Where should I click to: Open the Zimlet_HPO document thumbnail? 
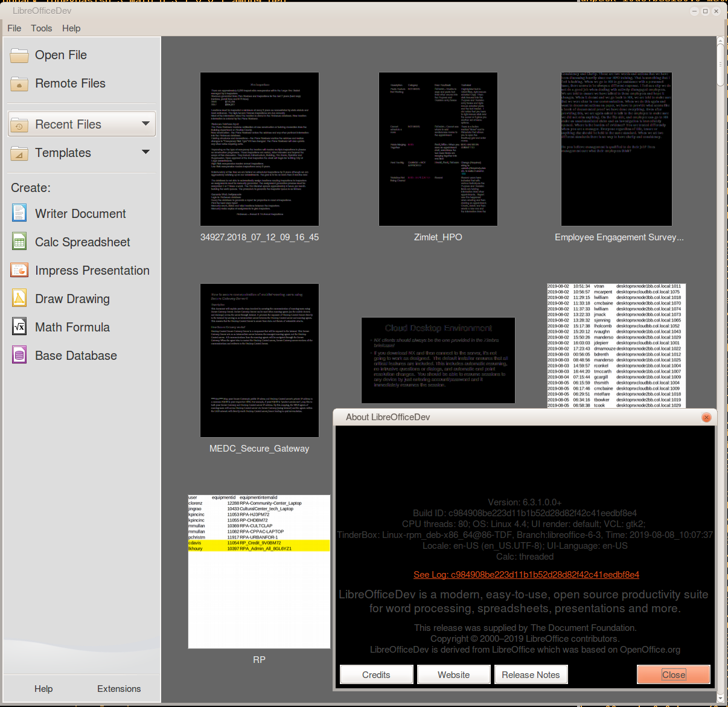438,149
